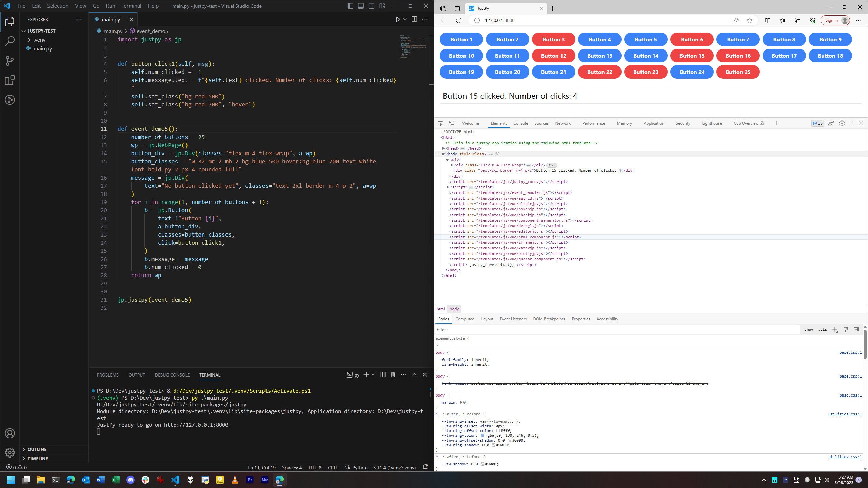
Task: Refresh the browser page
Action: tap(458, 20)
